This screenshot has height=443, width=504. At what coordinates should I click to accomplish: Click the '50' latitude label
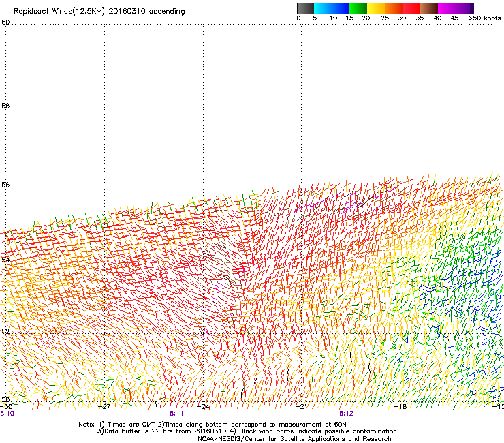click(5, 399)
